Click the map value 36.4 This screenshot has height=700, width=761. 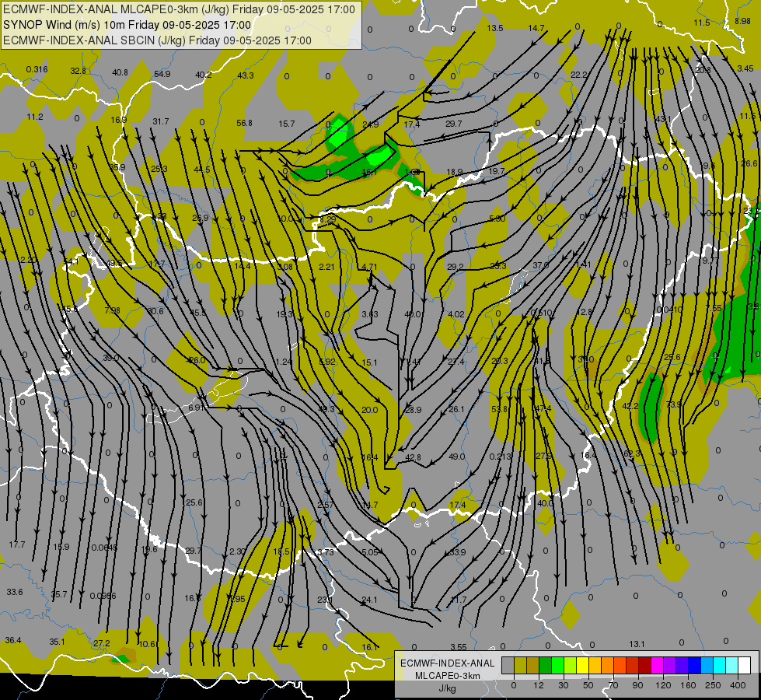[13, 640]
